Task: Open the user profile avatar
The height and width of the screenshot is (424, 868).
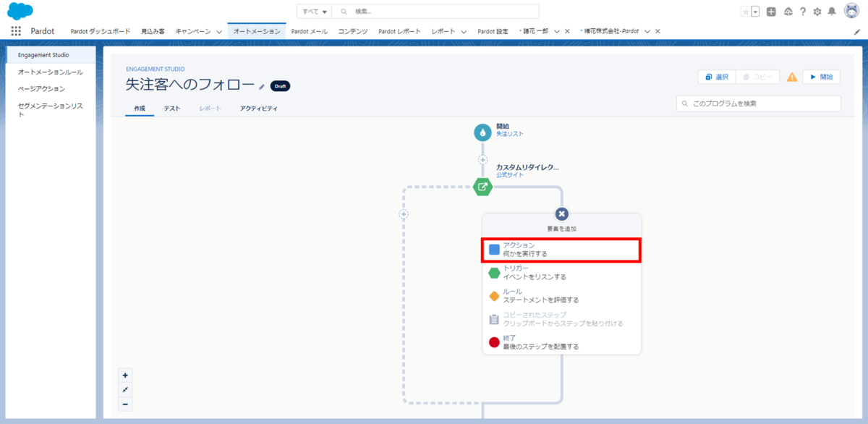Action: 851,11
